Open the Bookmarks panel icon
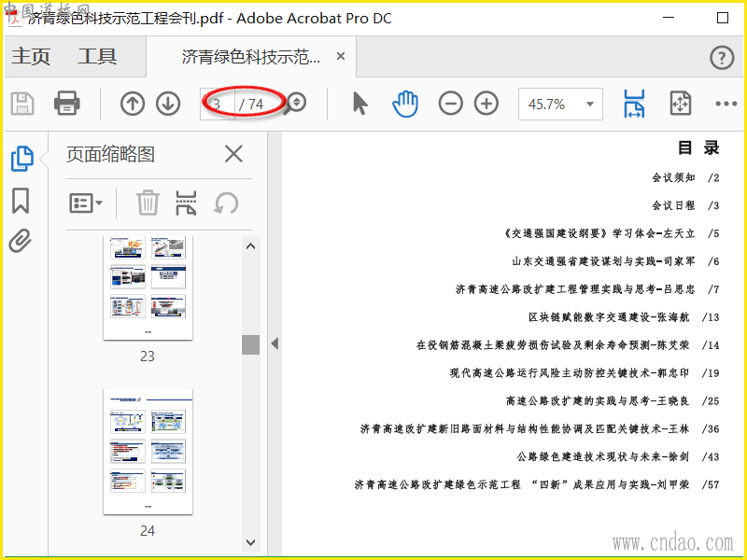This screenshot has height=560, width=747. (21, 201)
